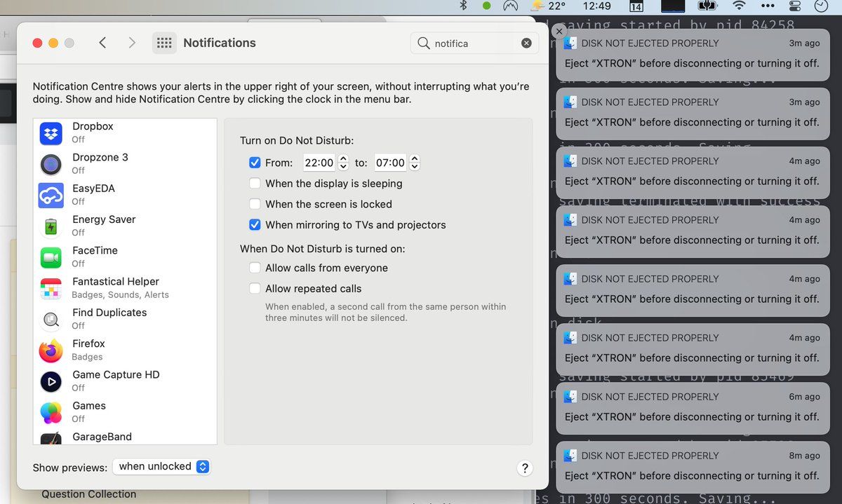Clear the search field text

526,43
